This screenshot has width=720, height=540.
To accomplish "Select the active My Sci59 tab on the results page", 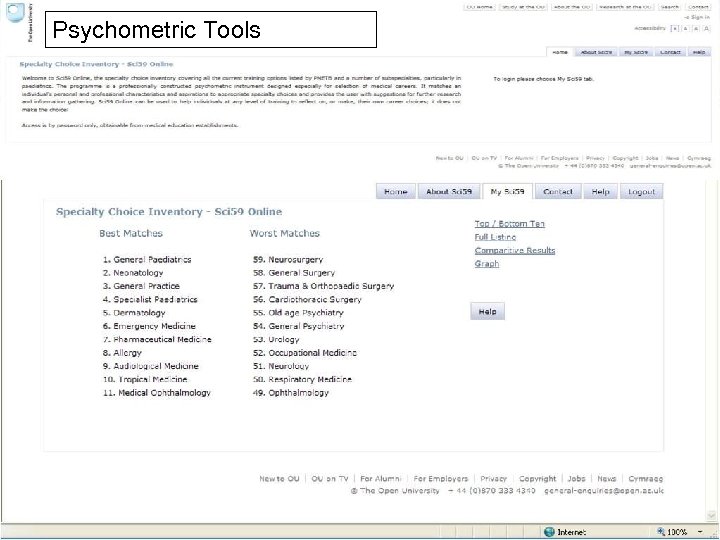I will point(507,191).
